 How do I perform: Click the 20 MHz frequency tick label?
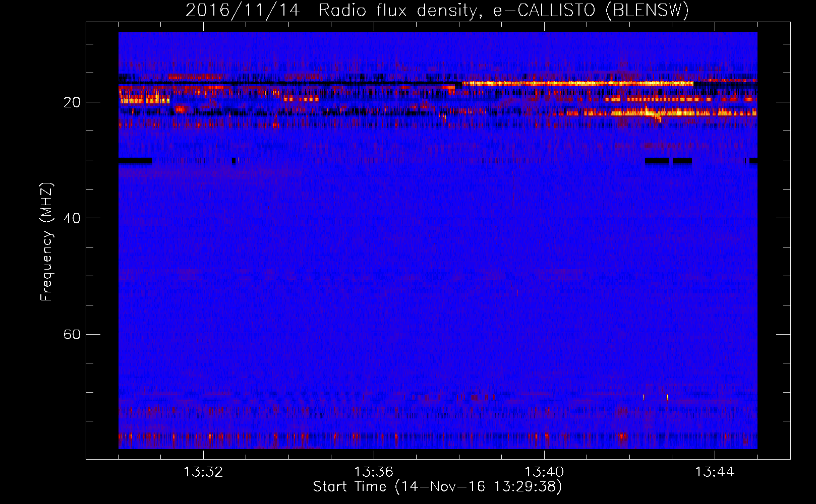[72, 102]
